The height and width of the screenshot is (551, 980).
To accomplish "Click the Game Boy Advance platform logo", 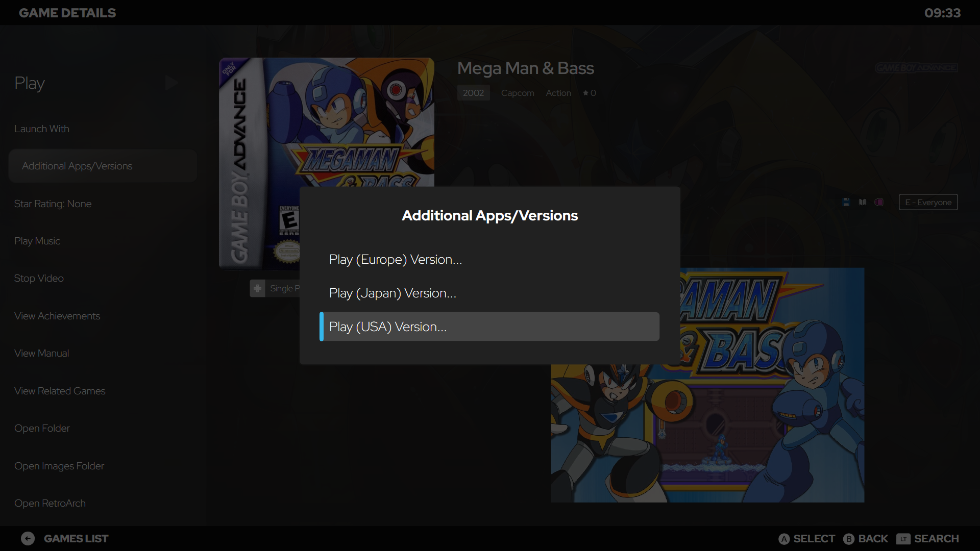I will pos(916,68).
